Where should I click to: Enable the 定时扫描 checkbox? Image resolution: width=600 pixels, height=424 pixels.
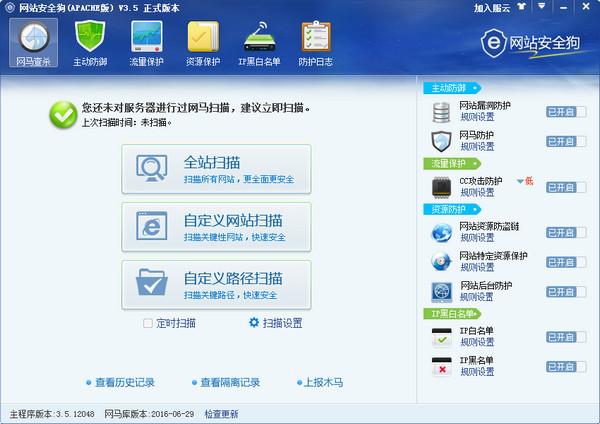point(148,323)
